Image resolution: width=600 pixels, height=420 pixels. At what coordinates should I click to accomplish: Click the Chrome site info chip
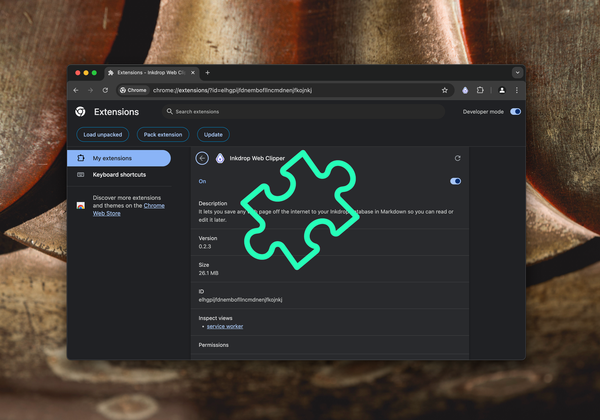pyautogui.click(x=133, y=90)
